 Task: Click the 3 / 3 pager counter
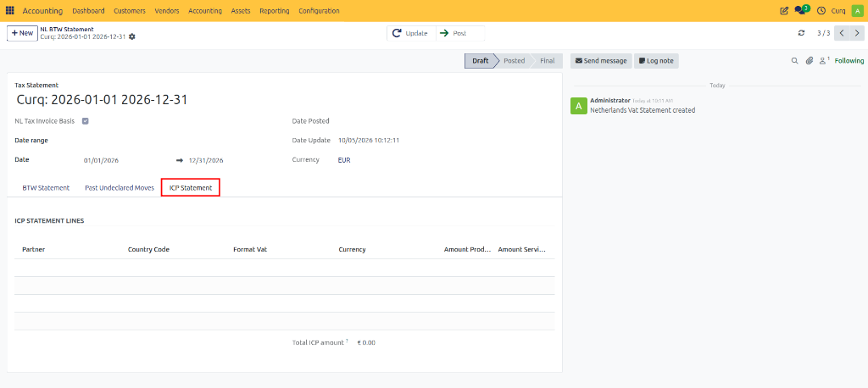[823, 33]
